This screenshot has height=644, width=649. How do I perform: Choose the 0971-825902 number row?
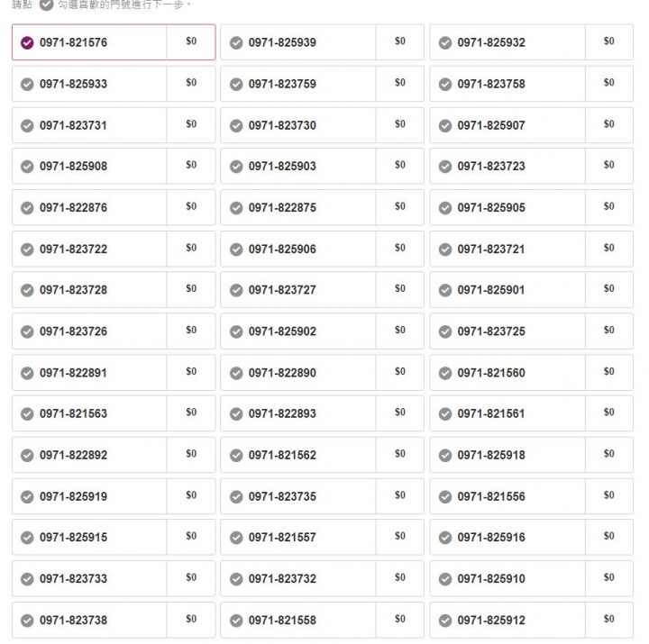323,331
